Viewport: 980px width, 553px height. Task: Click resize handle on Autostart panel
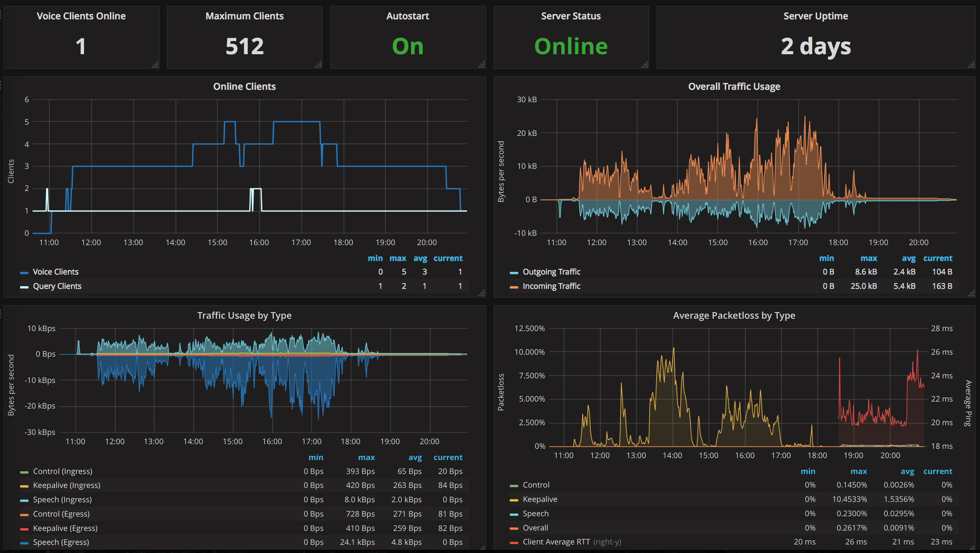pyautogui.click(x=481, y=65)
